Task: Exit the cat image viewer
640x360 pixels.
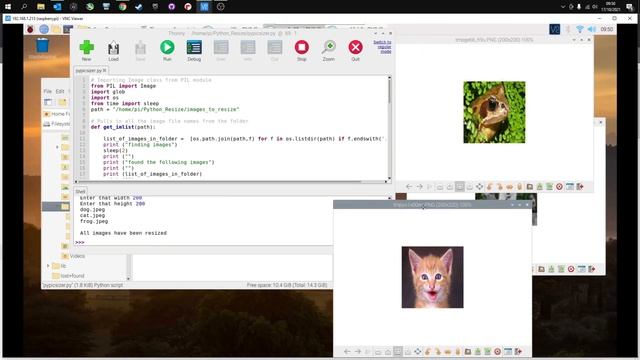Action: click(518, 351)
